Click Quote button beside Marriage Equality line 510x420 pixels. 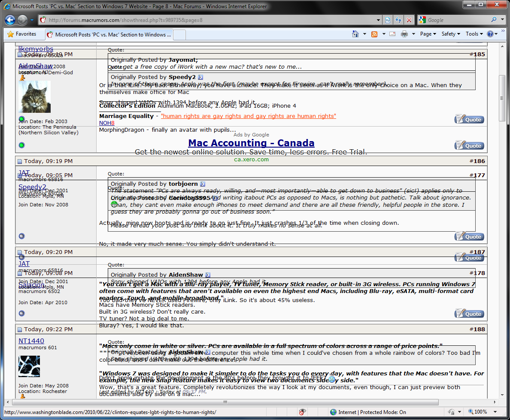pos(469,119)
